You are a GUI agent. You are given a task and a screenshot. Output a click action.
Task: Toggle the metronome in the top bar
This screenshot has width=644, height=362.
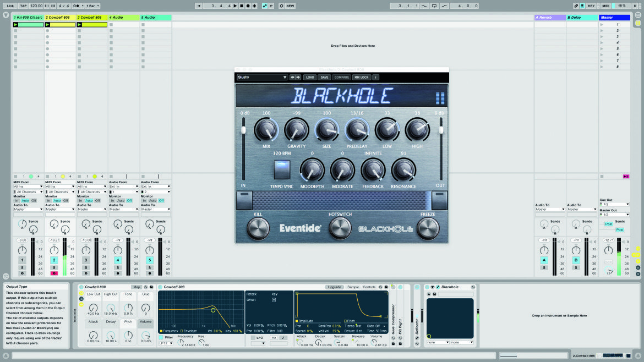(77, 6)
